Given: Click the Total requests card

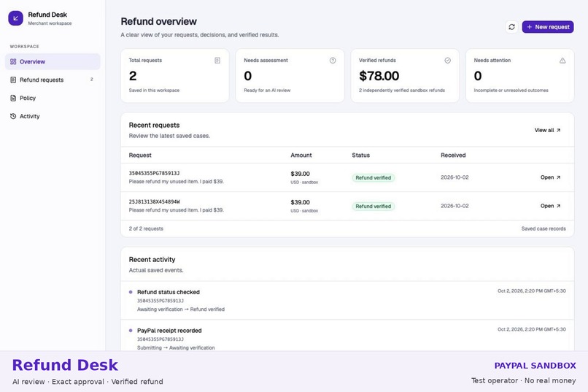Looking at the screenshot, I should coord(175,75).
